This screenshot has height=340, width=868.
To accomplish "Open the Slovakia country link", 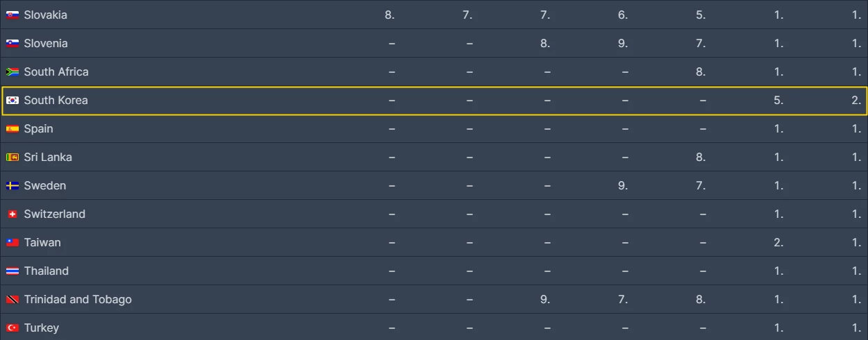I will click(45, 15).
